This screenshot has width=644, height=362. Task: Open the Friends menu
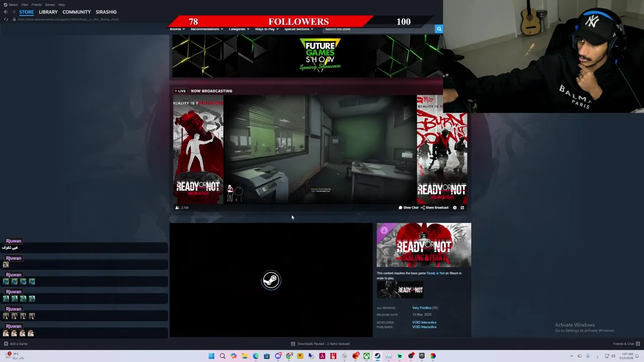click(37, 5)
